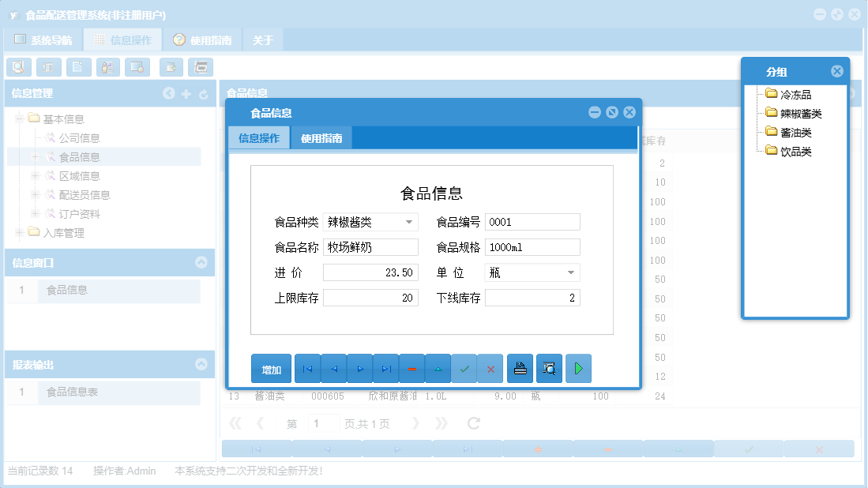
Task: Click the blank document toolbar icon
Action: [x=79, y=67]
